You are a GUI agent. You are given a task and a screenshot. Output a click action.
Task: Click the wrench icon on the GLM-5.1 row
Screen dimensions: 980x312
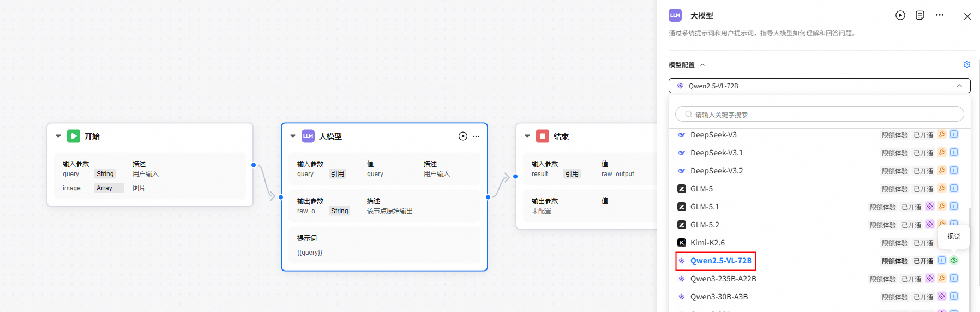coord(942,206)
